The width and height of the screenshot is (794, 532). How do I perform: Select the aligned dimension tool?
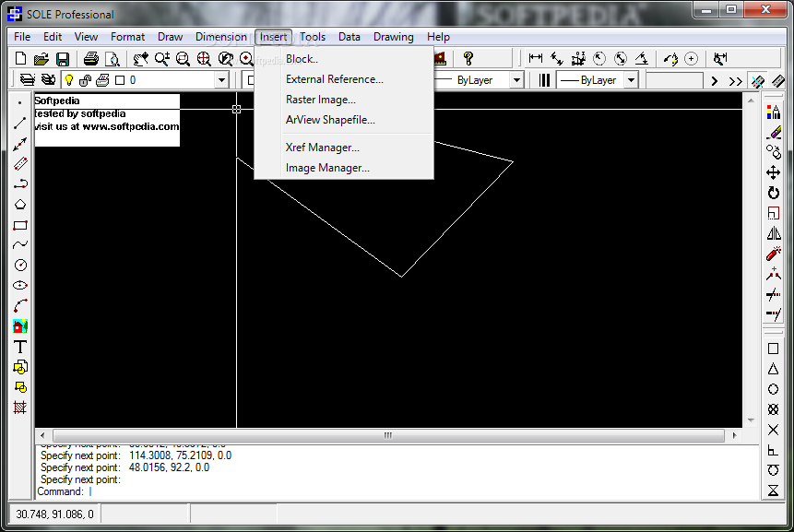pos(557,59)
